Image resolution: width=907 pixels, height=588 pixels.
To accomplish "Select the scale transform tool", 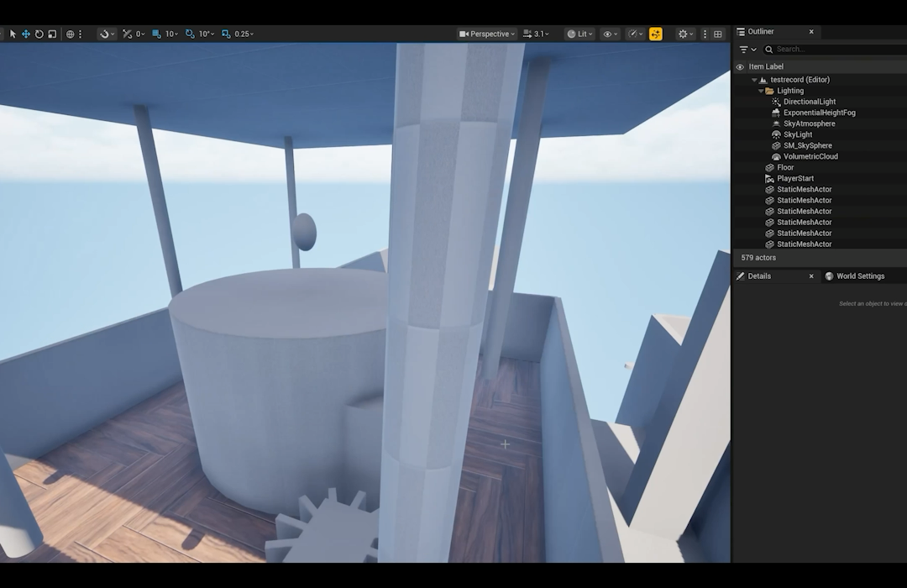I will point(52,34).
